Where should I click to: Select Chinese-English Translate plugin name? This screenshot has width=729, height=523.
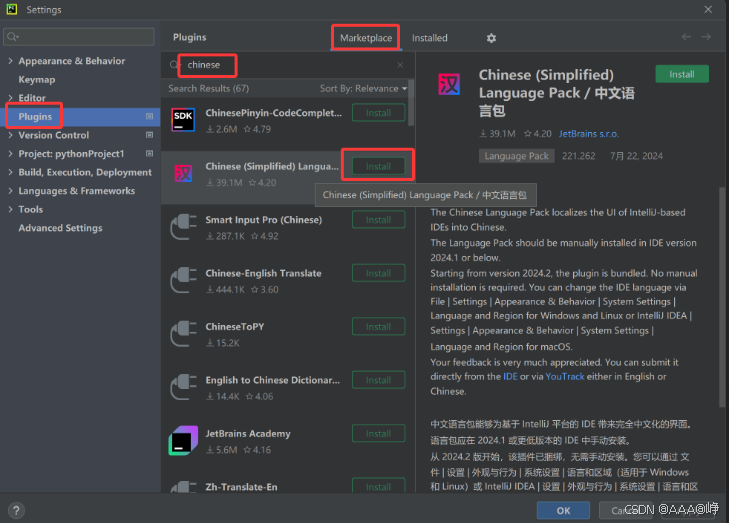click(263, 273)
